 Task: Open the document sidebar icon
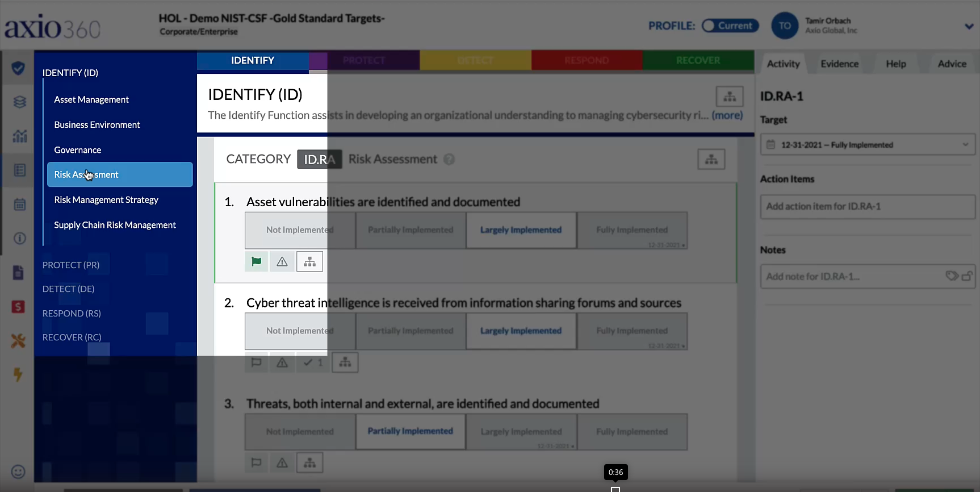[x=18, y=273]
